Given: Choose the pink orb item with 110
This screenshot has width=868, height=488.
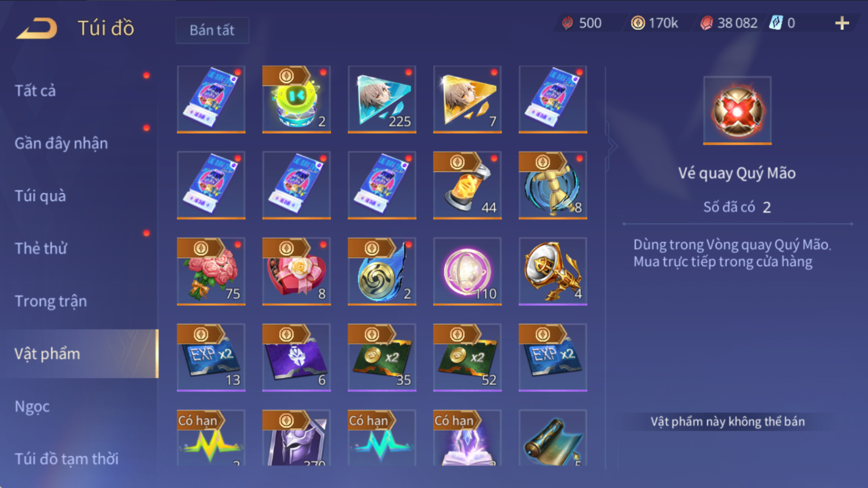Looking at the screenshot, I should point(467,271).
